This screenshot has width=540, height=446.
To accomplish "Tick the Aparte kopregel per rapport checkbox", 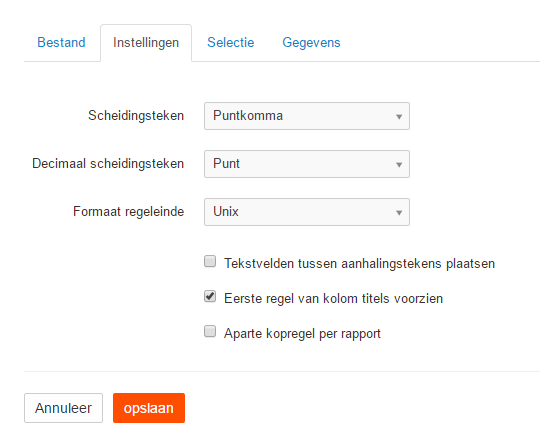I will tap(210, 331).
